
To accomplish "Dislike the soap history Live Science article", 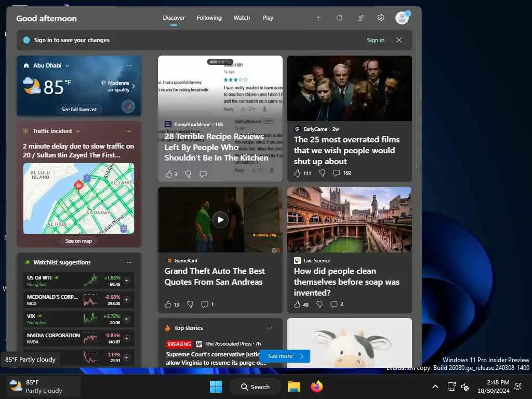I will click(320, 304).
